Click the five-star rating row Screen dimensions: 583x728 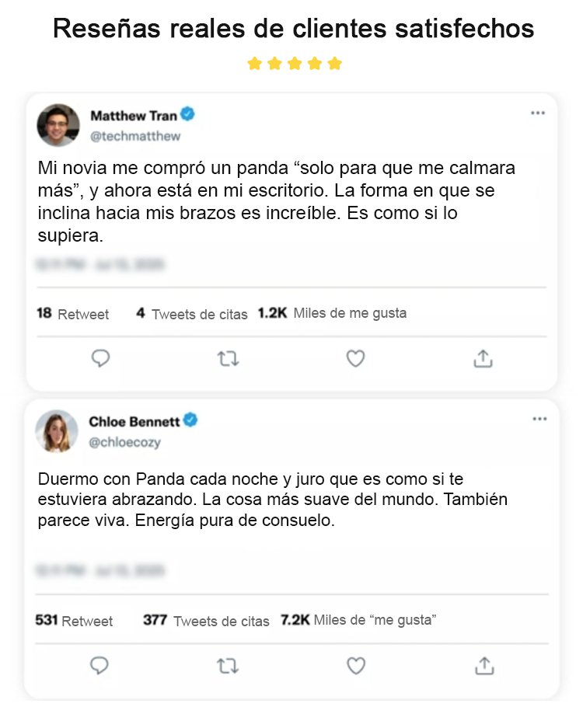click(x=295, y=64)
